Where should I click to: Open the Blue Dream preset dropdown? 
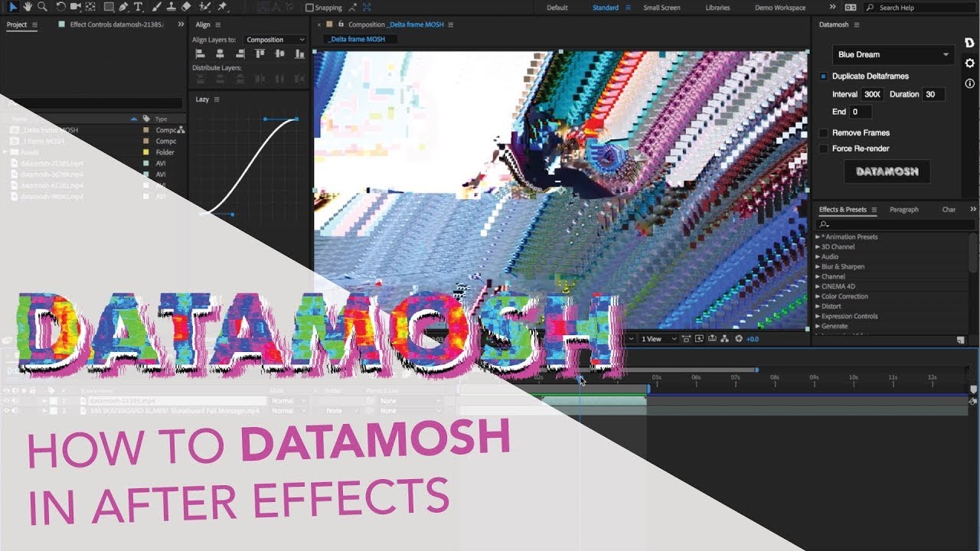(893, 54)
